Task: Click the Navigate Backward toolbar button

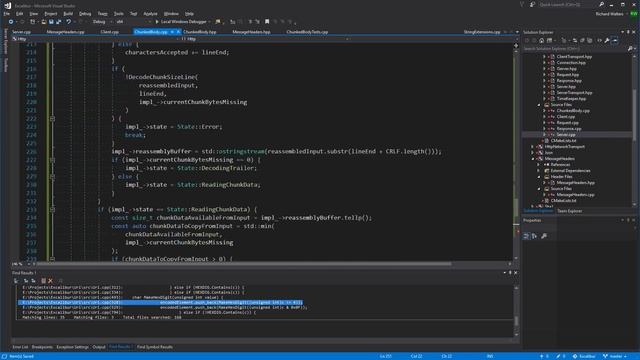Action: click(x=11, y=22)
